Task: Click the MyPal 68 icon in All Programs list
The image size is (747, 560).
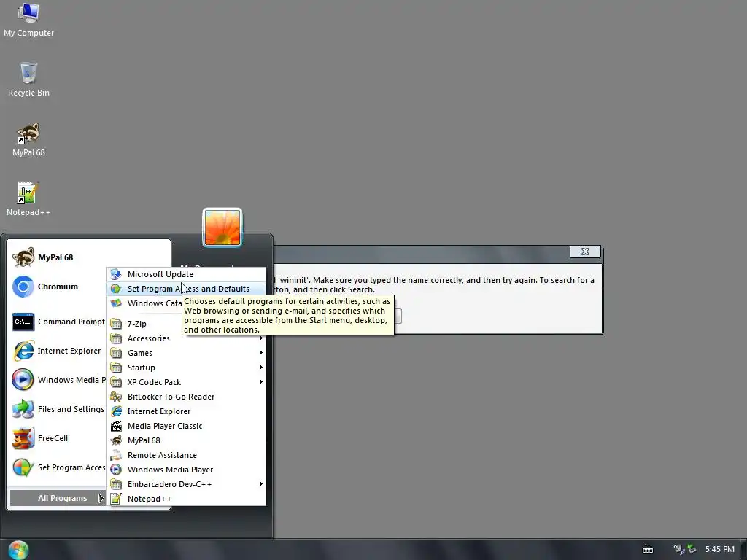Action: point(116,440)
